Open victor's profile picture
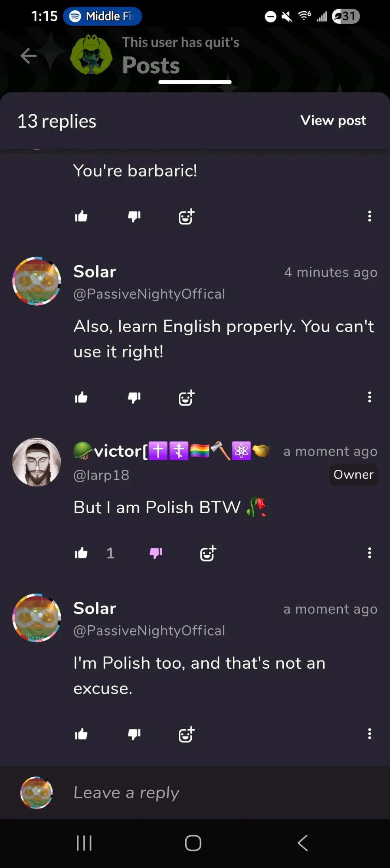This screenshot has height=868, width=390. (x=37, y=462)
